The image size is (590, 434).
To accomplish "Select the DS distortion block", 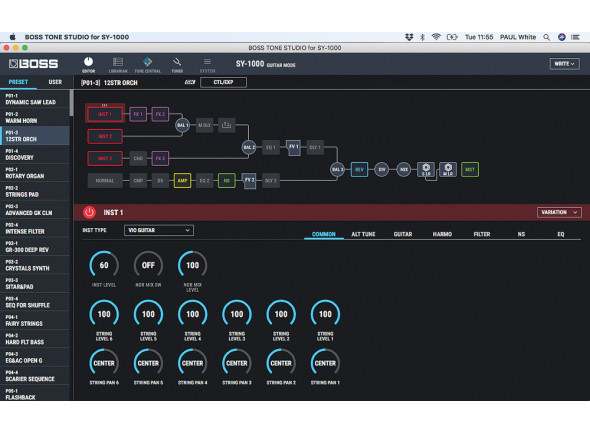I will 160,181.
